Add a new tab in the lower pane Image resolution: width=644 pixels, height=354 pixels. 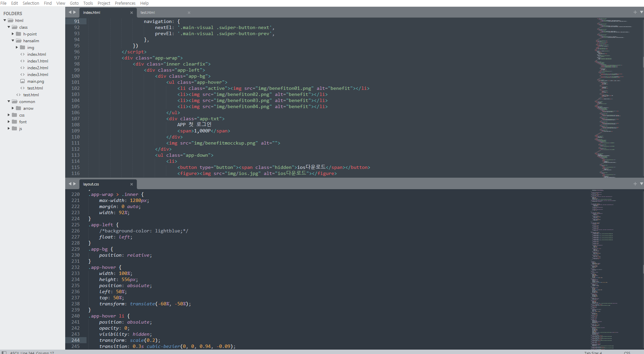pos(635,184)
